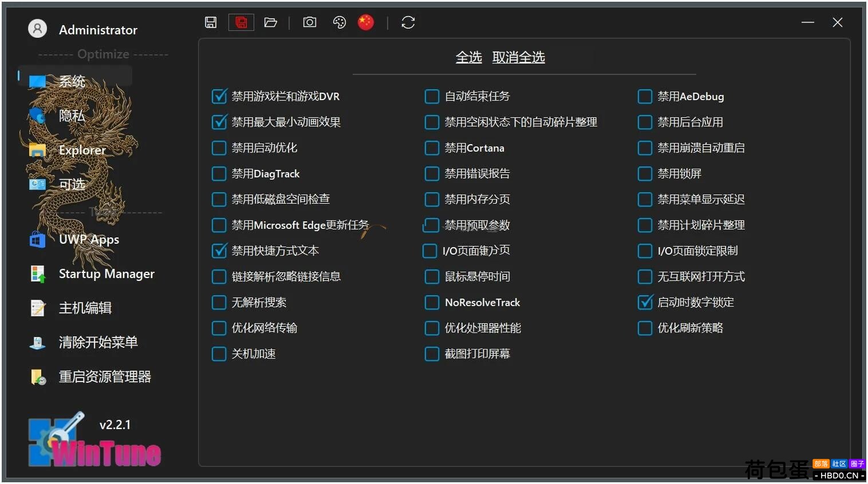The height and width of the screenshot is (484, 868).
Task: Check 截图打印屏幕
Action: coord(432,354)
